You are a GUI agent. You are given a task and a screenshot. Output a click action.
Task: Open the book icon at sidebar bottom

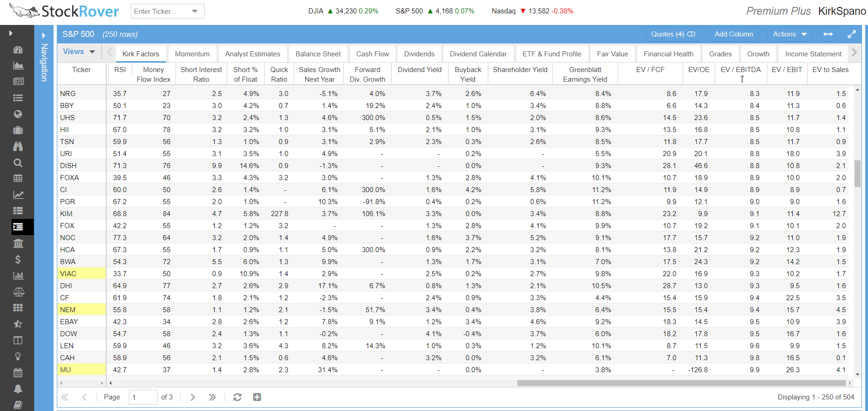(x=18, y=405)
